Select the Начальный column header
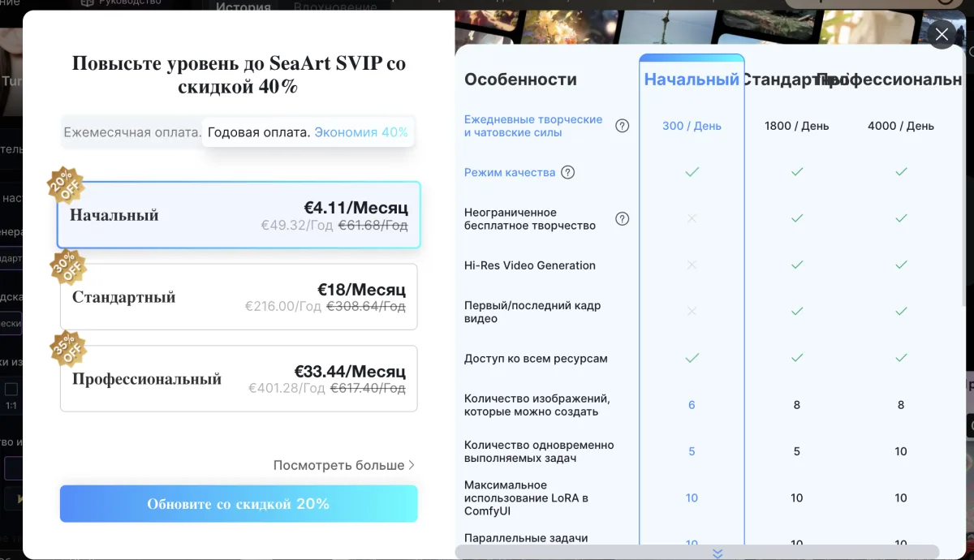The height and width of the screenshot is (560, 974). pos(692,80)
